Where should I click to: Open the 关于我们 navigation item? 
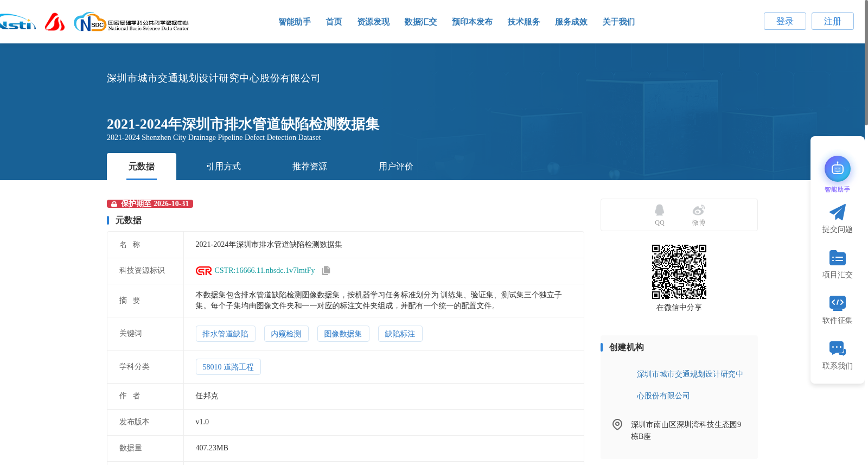(x=618, y=22)
